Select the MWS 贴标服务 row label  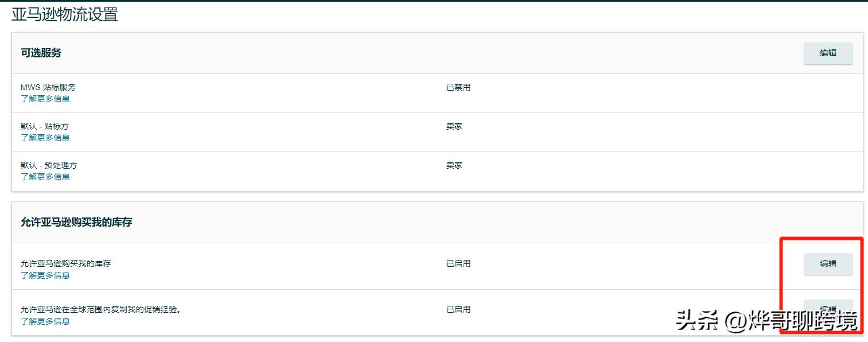(48, 87)
